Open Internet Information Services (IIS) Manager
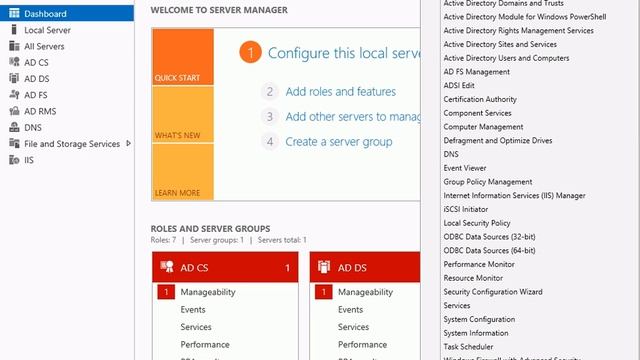640x360 pixels. pyautogui.click(x=514, y=196)
